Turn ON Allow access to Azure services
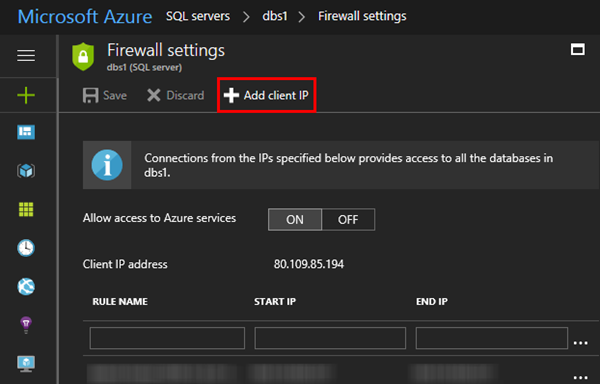600x384 pixels. tap(295, 220)
